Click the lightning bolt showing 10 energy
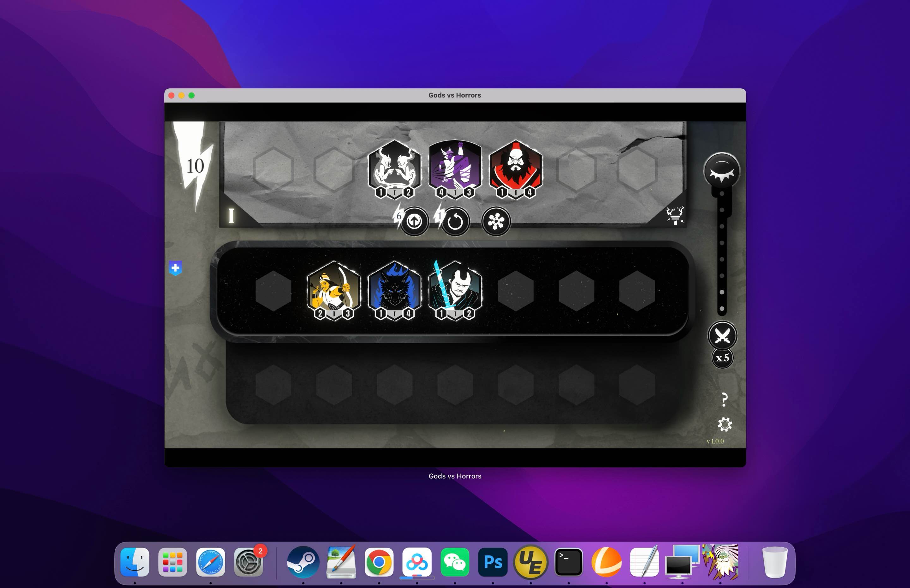This screenshot has height=588, width=910. [196, 166]
